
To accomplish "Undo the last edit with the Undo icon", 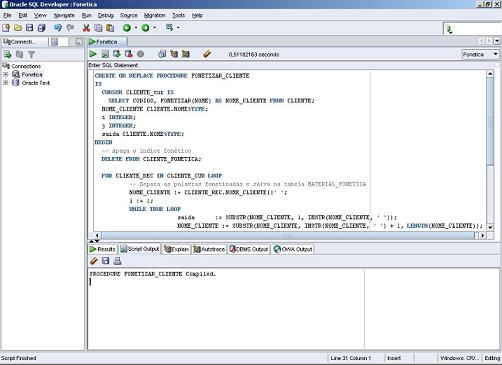I will coord(58,28).
